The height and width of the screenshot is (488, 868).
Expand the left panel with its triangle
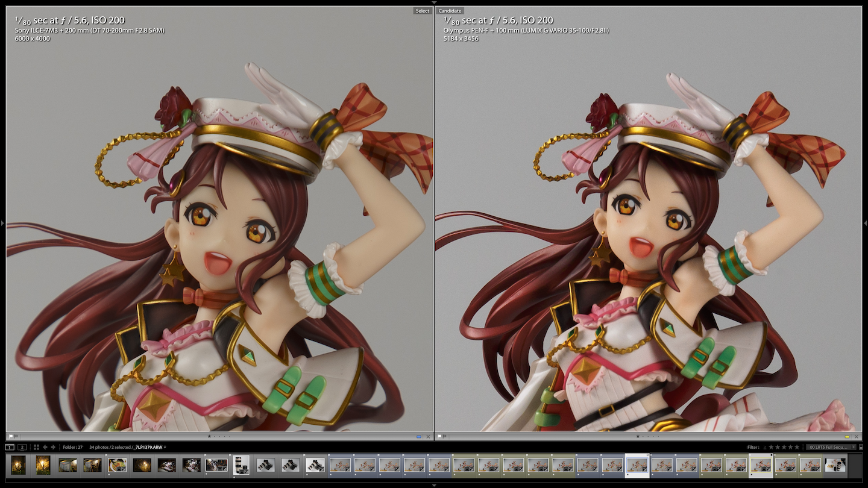(x=2, y=223)
